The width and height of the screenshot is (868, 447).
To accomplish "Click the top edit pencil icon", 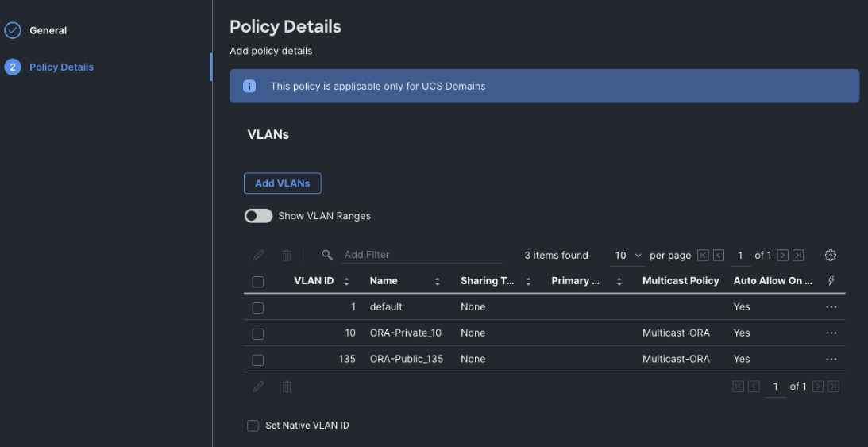I will tap(258, 256).
